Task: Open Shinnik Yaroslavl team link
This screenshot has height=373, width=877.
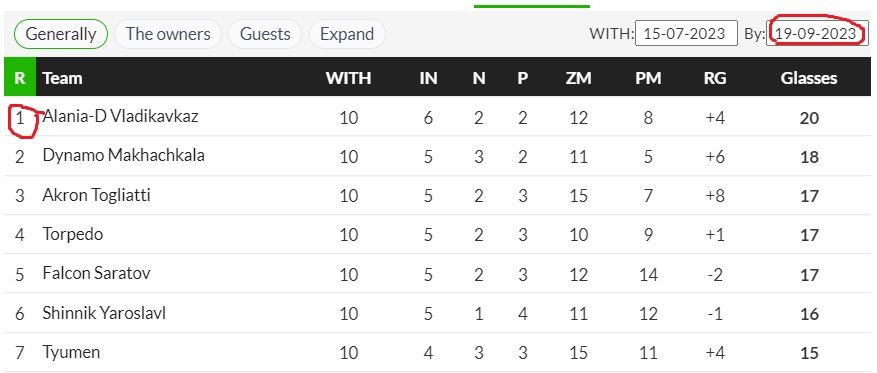Action: 104,313
